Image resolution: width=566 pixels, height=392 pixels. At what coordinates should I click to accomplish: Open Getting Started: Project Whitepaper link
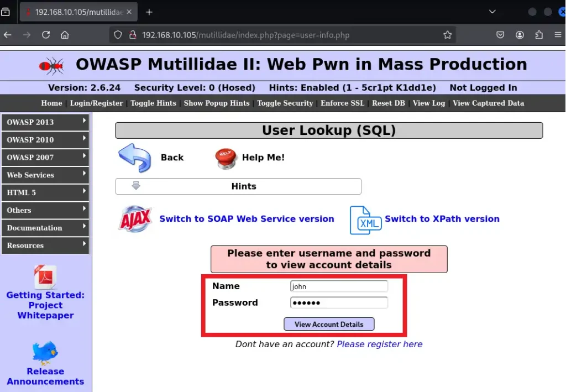pyautogui.click(x=45, y=305)
